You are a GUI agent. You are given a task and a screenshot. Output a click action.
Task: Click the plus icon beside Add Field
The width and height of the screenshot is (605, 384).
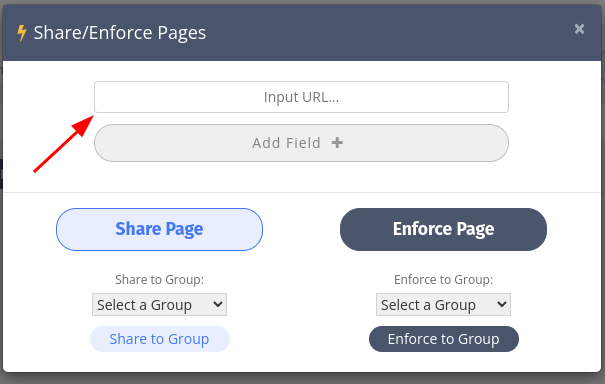[337, 143]
